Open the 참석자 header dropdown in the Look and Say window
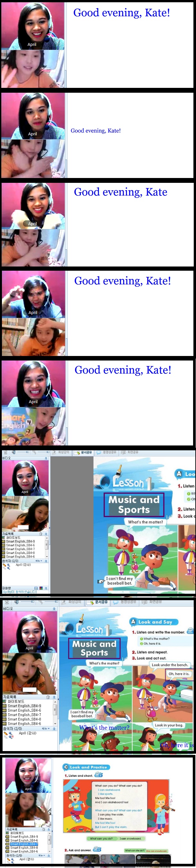This screenshot has width=196, height=868. tap(46, 728)
